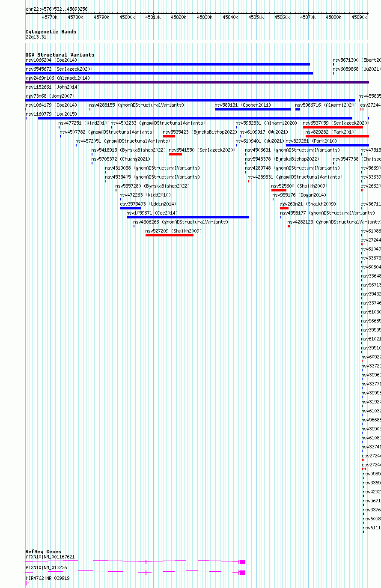381x588 pixels.
Task: Click the DGV Structural Variants track title
Action: pyautogui.click(x=60, y=55)
